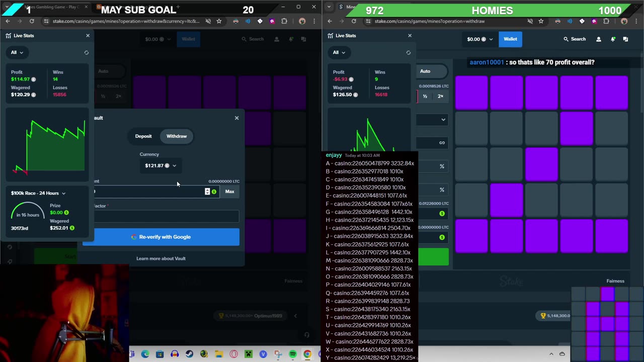
Task: Open extensions menu in right browser
Action: click(606, 21)
